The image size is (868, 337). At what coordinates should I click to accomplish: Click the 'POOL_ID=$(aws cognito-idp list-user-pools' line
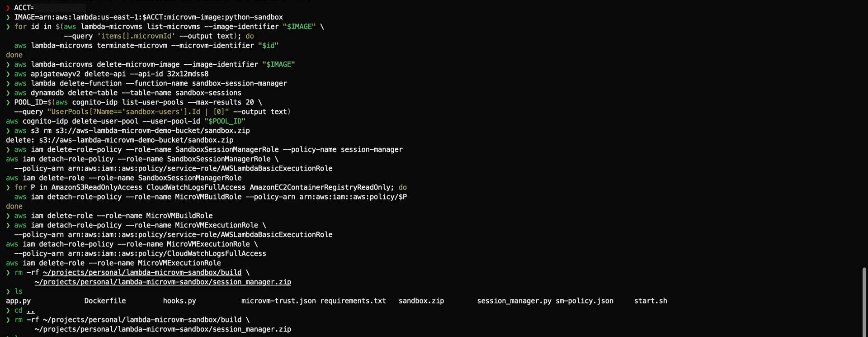(138, 102)
